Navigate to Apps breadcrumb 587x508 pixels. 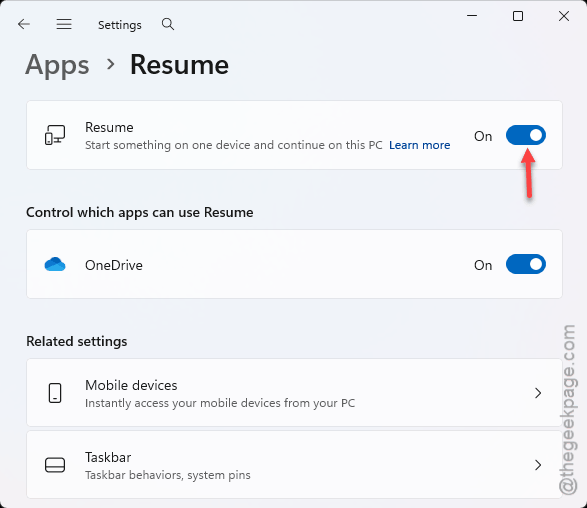[57, 65]
